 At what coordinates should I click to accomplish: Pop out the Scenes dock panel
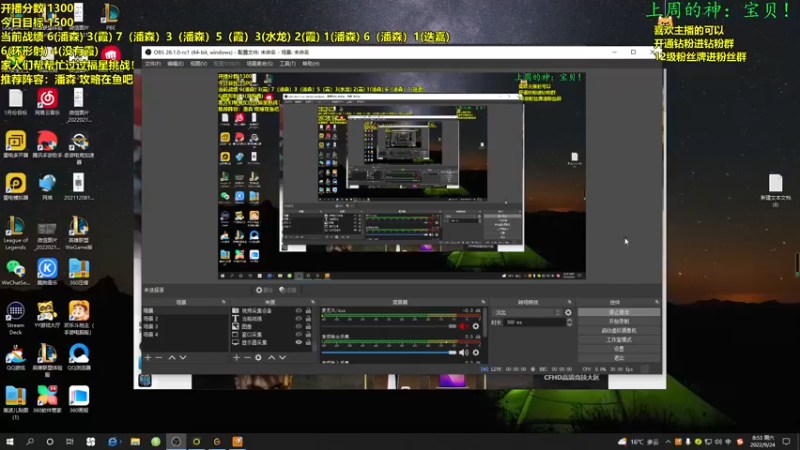223,302
